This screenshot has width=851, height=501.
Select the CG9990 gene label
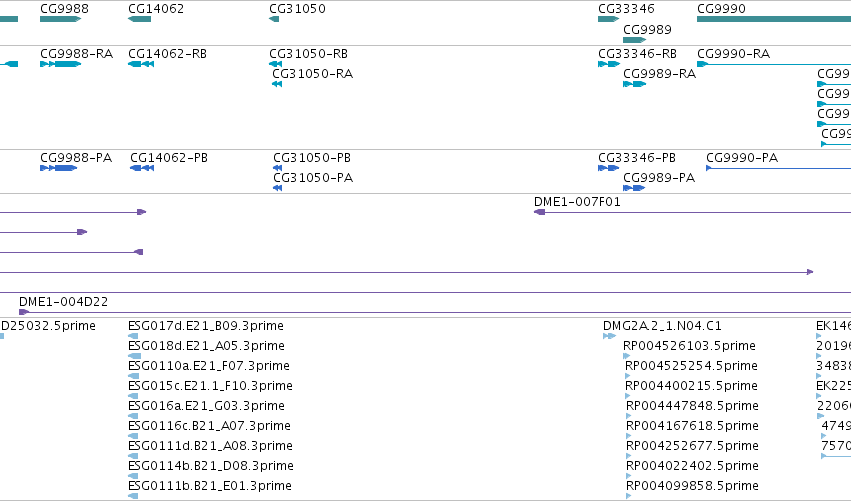click(x=721, y=9)
